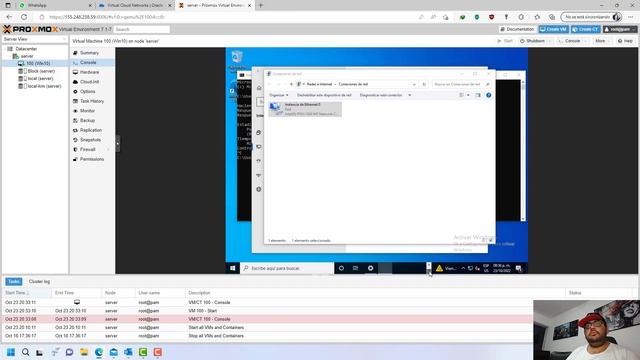Open the Hardware section of VM 100
640x360 pixels.
pos(89,72)
